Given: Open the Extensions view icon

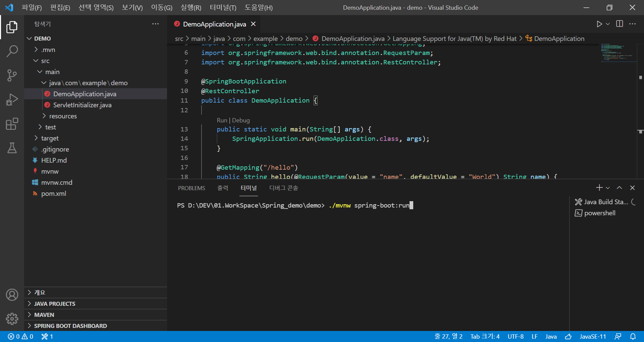Looking at the screenshot, I should click(12, 124).
